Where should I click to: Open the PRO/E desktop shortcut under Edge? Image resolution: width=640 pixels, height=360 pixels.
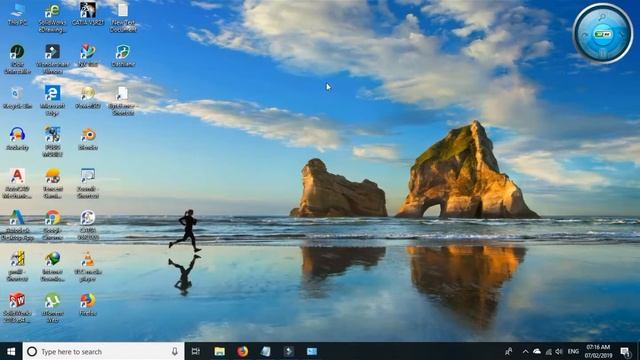click(52, 142)
